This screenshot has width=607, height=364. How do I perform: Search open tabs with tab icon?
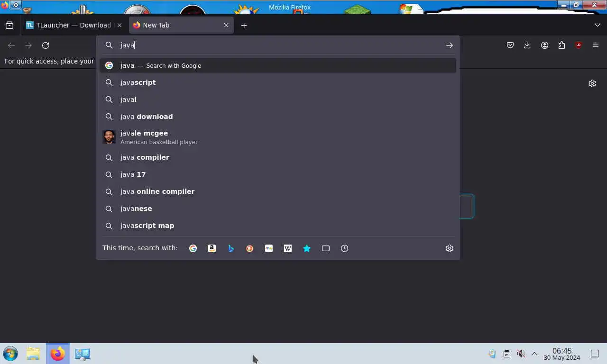click(x=326, y=248)
